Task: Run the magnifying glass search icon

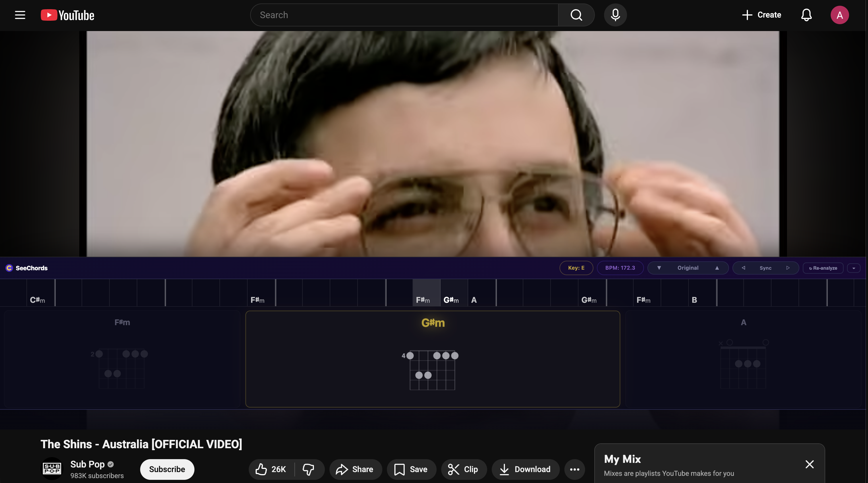Action: (576, 15)
